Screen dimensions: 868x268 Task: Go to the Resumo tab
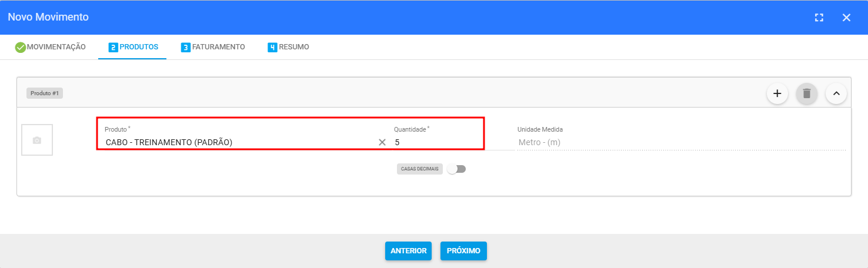click(x=288, y=47)
